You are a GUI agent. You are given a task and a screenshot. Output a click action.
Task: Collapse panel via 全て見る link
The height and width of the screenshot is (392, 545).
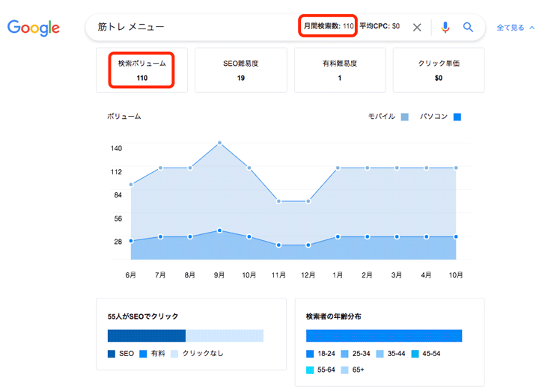pyautogui.click(x=511, y=28)
